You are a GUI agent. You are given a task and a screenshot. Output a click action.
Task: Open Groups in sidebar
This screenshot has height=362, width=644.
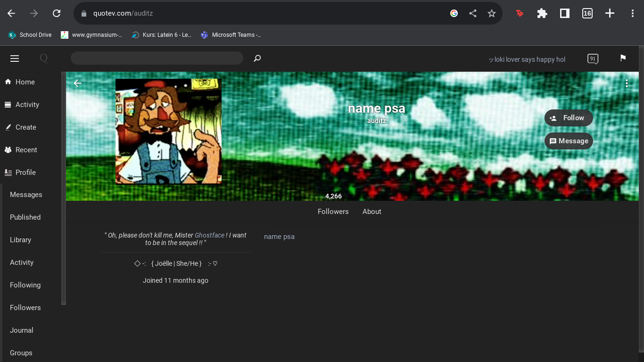pos(21,353)
